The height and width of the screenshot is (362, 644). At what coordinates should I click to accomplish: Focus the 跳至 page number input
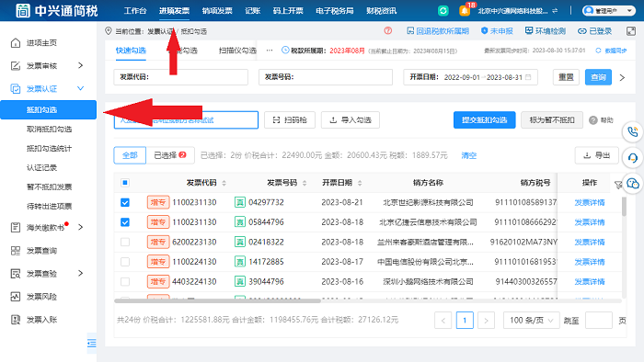pyautogui.click(x=598, y=320)
